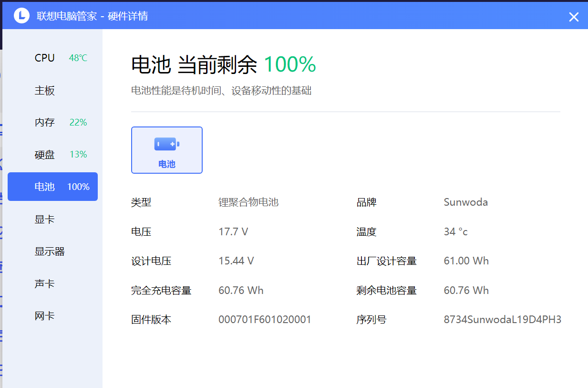Viewport: 588px width, 388px height.
Task: Click the 固件版本 label
Action: tap(151, 320)
